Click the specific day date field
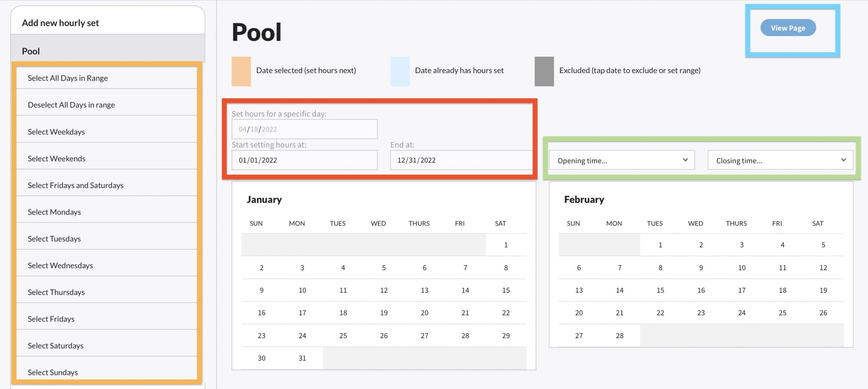This screenshot has width=868, height=389. [x=304, y=129]
